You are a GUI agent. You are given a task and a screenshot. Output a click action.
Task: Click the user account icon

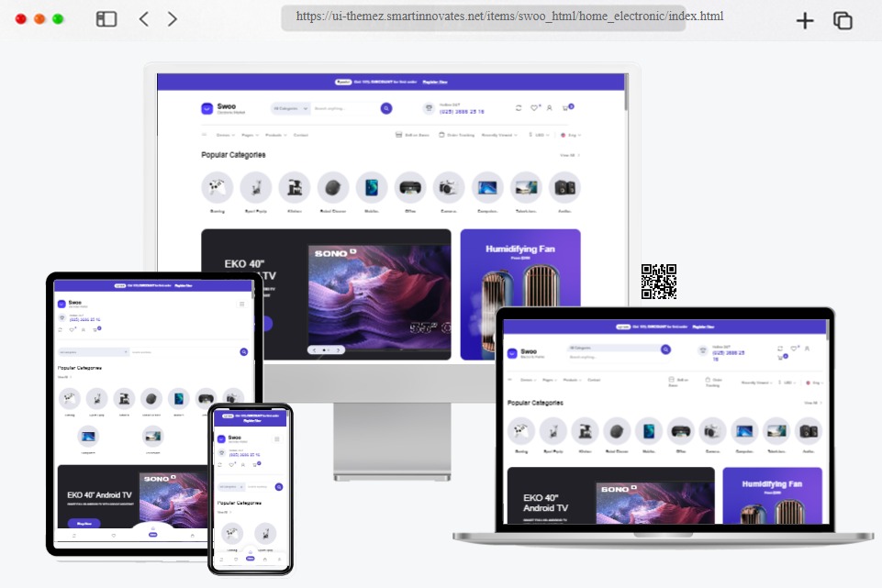click(549, 108)
